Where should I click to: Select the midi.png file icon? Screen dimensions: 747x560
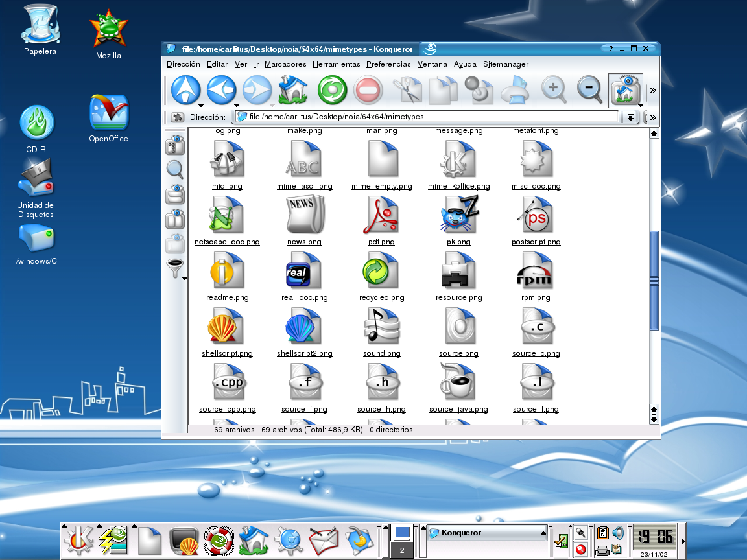point(227,159)
